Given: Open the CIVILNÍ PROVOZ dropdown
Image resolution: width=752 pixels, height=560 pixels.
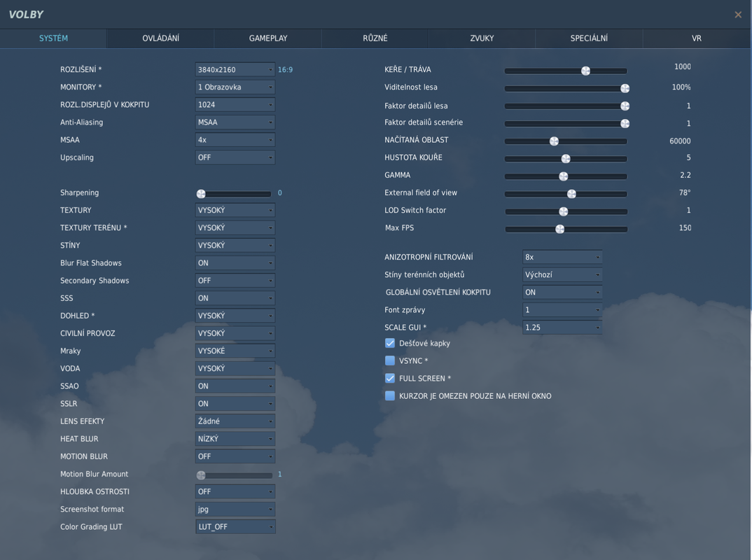Looking at the screenshot, I should coord(235,333).
